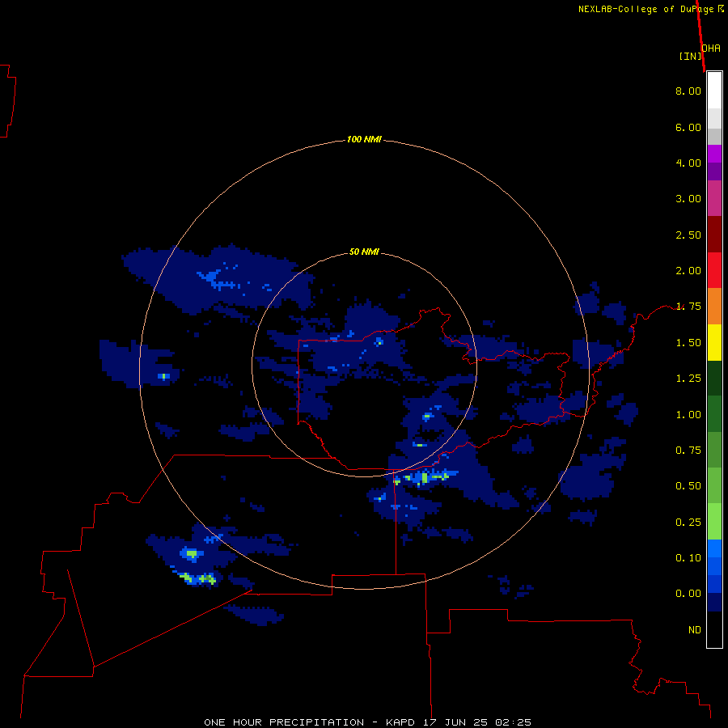
Task: Select the lime green swatch beside 0.25
Action: (714, 522)
